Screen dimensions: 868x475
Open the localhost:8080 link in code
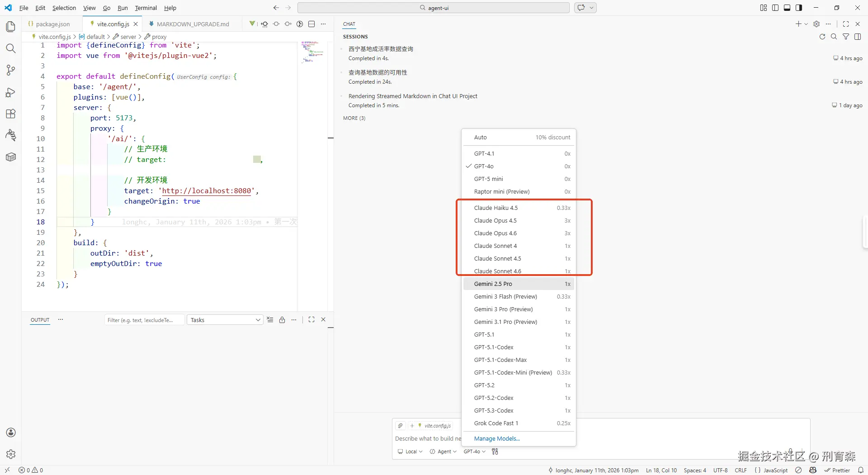(x=206, y=191)
